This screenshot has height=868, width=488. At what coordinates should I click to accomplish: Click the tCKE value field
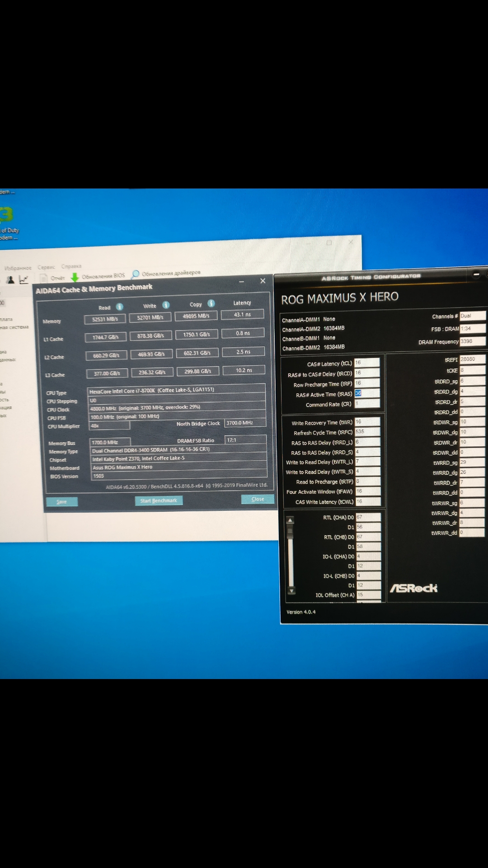pyautogui.click(x=473, y=370)
